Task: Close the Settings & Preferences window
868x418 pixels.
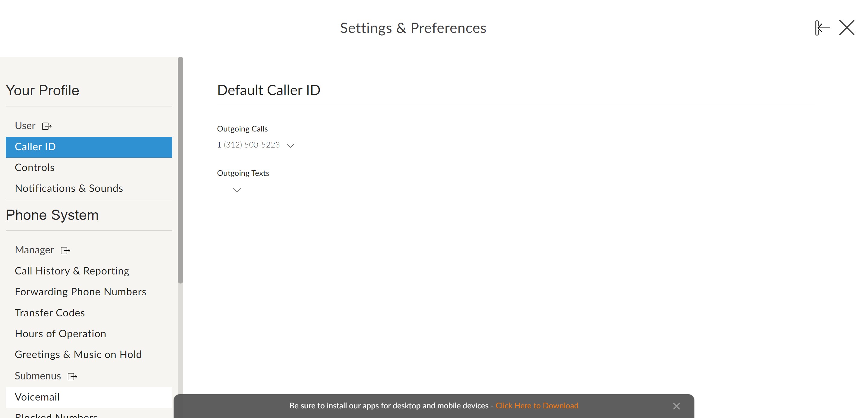Action: 846,28
